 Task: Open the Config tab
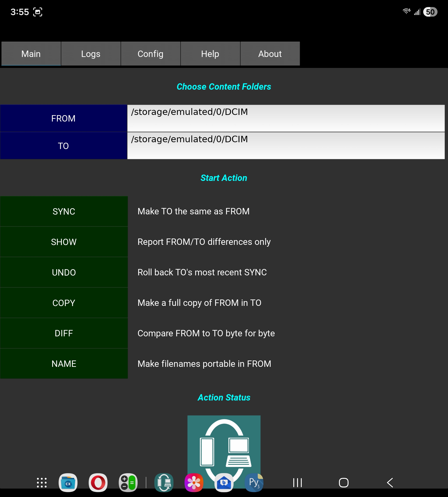click(x=150, y=54)
